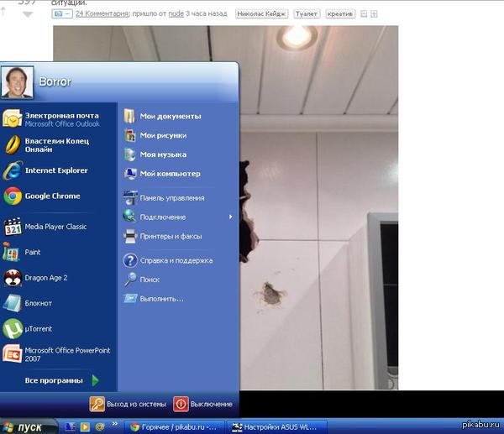Viewport: 504px width, 434px height.
Task: Open Принтеры и факсы icon
Action: point(130,237)
